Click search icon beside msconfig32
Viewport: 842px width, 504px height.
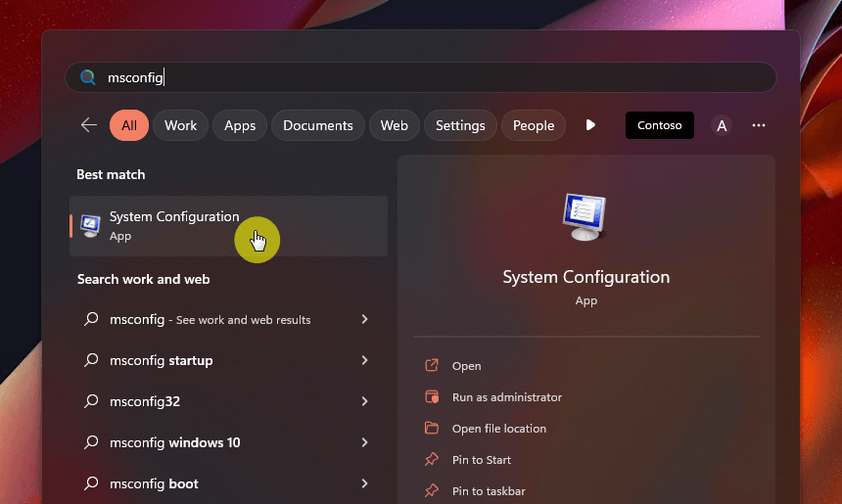click(91, 401)
